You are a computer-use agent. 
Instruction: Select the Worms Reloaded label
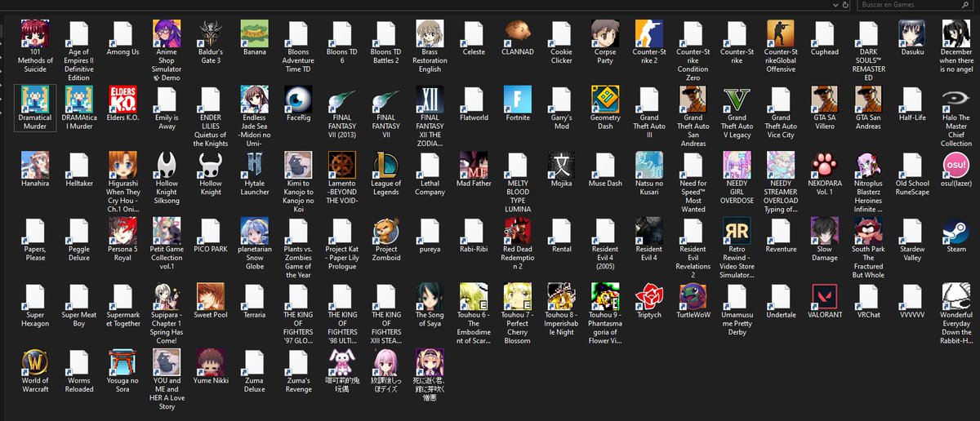coord(79,387)
